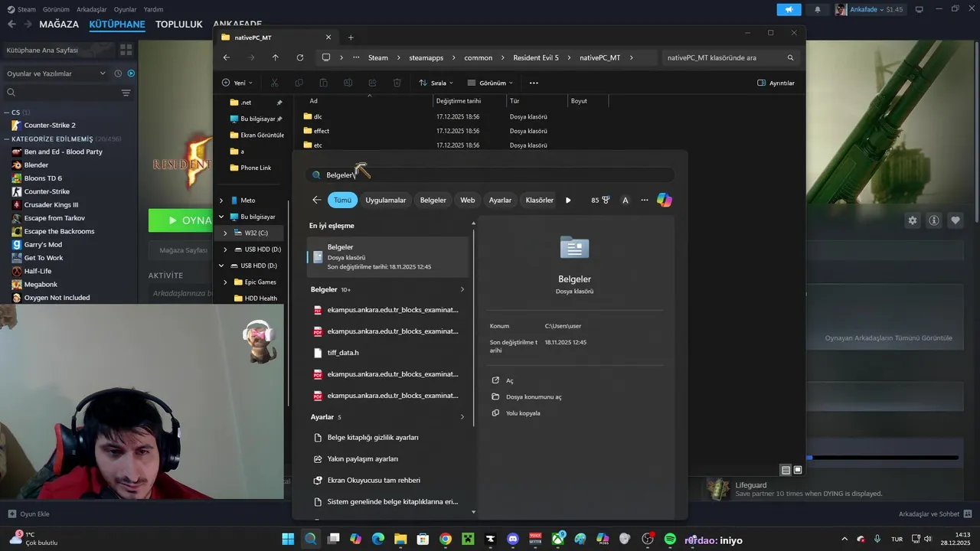Add a new Explorer tab

351,37
